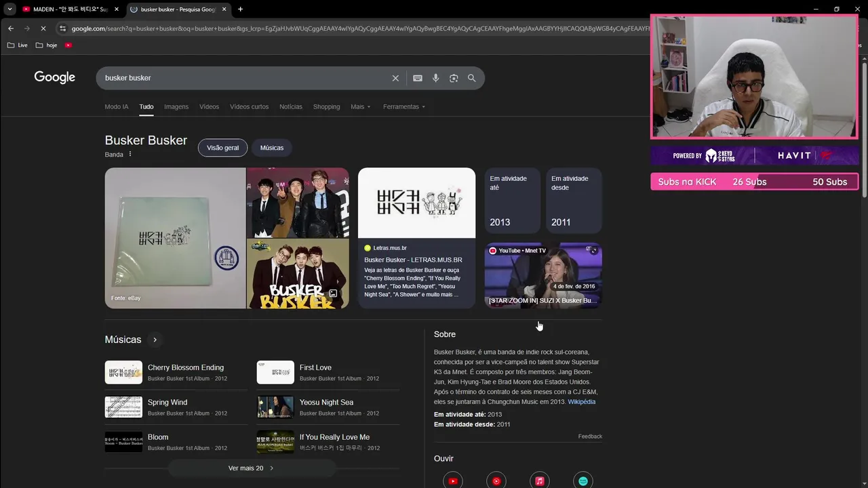Open the Bloom song entry

(x=176, y=442)
